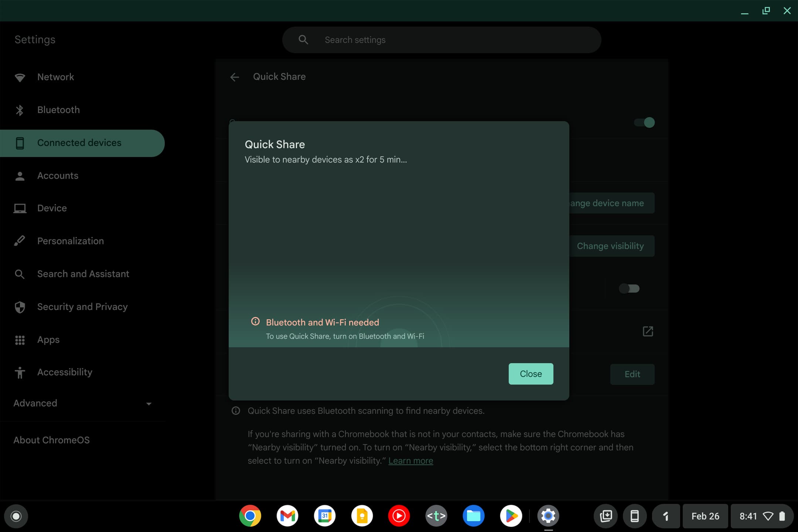Follow the Learn more link
The width and height of the screenshot is (798, 532).
click(410, 461)
